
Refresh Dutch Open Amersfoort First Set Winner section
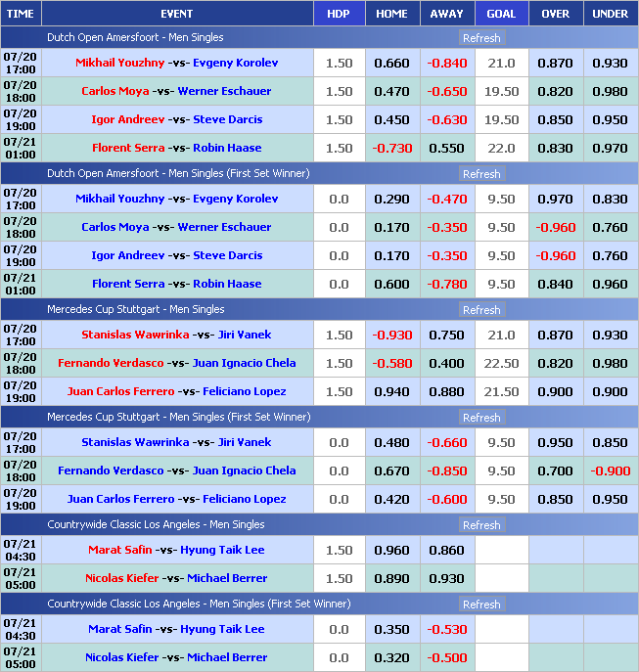click(480, 174)
